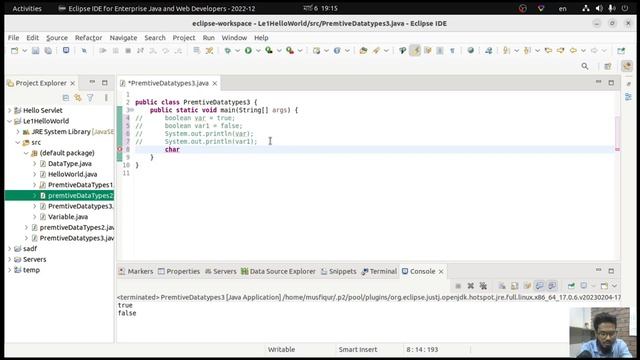Close the Console view tab
Screen dimensions: 640x360
(441, 271)
